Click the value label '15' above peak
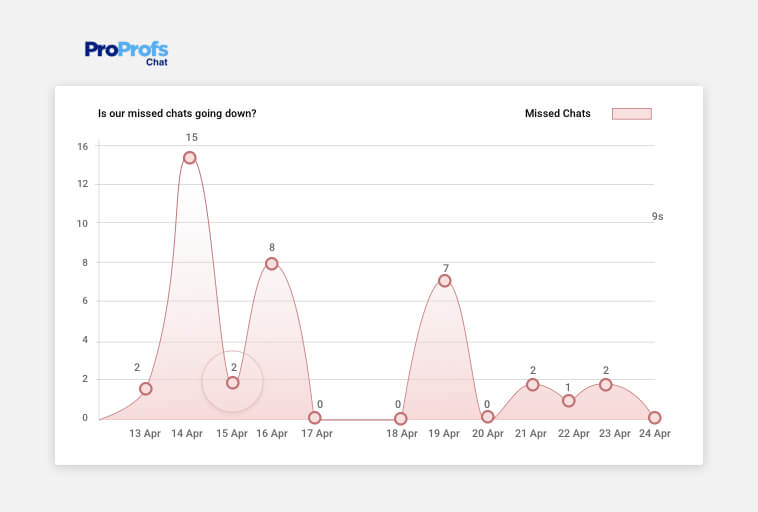 pos(191,137)
